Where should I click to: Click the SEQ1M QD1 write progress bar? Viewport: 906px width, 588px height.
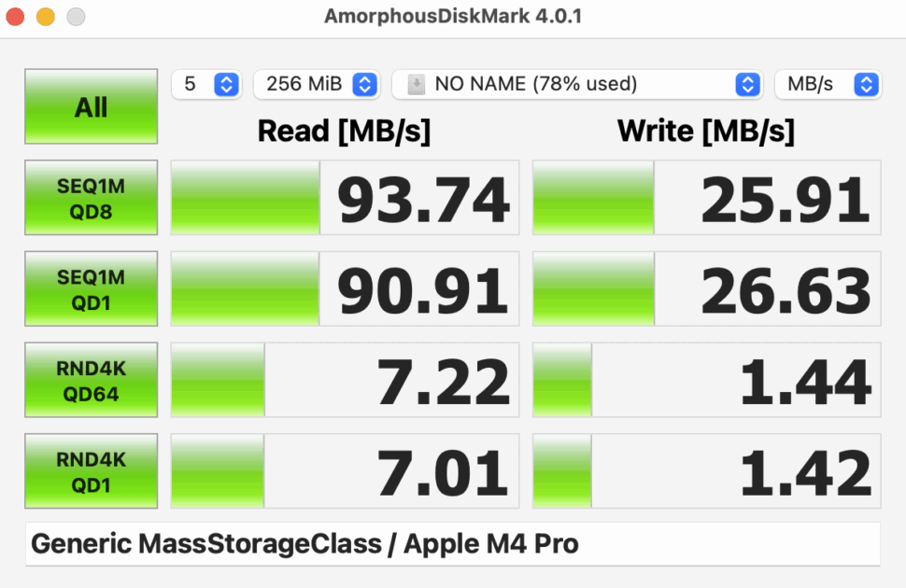coord(592,288)
